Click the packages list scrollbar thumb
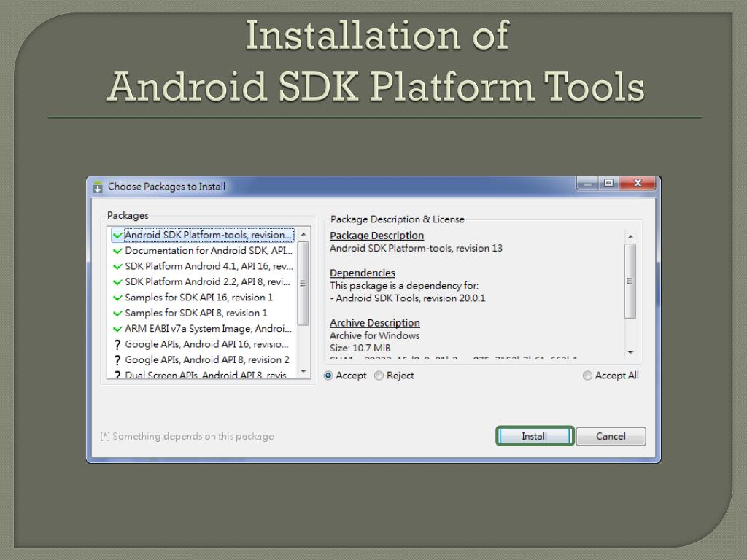This screenshot has width=747, height=560. tap(303, 284)
